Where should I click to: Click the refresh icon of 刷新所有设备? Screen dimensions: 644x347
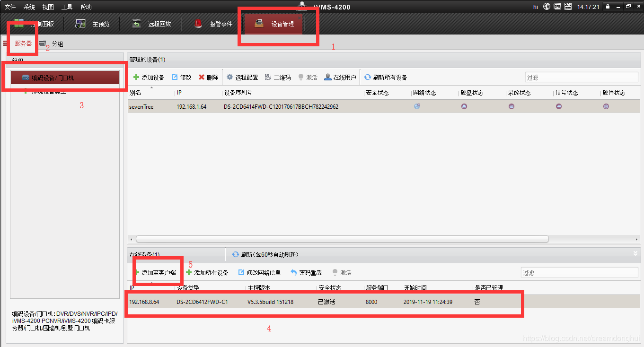tap(368, 77)
